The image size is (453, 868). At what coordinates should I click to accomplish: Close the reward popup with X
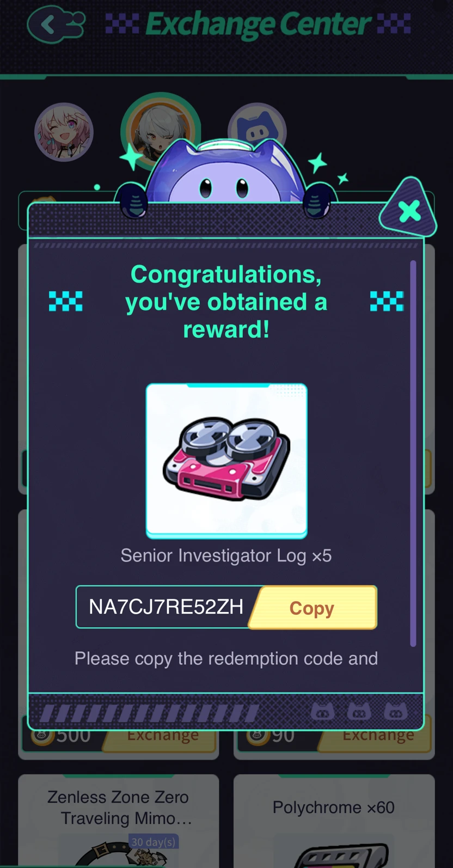click(409, 211)
